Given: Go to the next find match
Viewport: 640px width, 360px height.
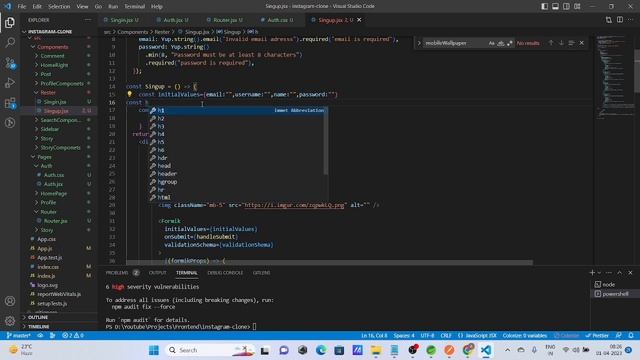Looking at the screenshot, I should click(x=561, y=43).
